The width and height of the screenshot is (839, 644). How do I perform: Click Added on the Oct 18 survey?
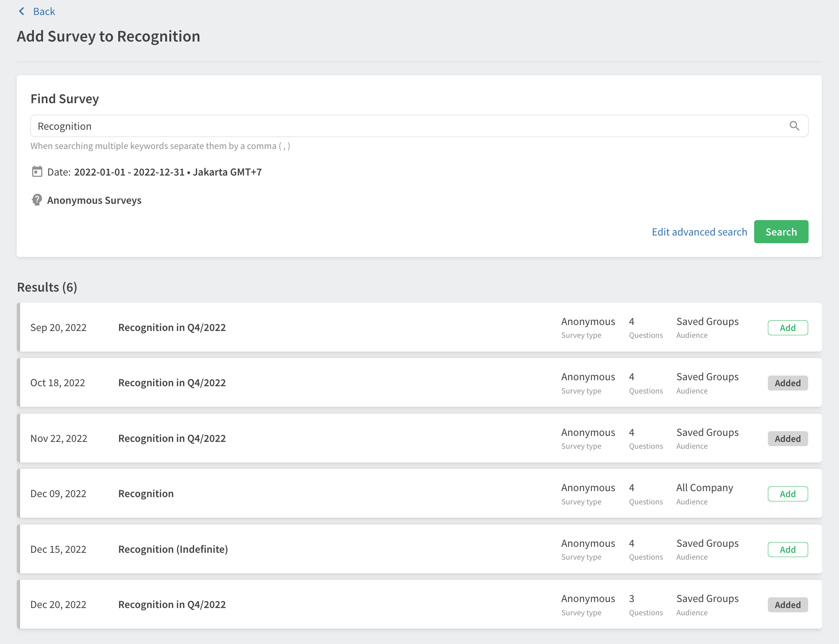tap(787, 383)
